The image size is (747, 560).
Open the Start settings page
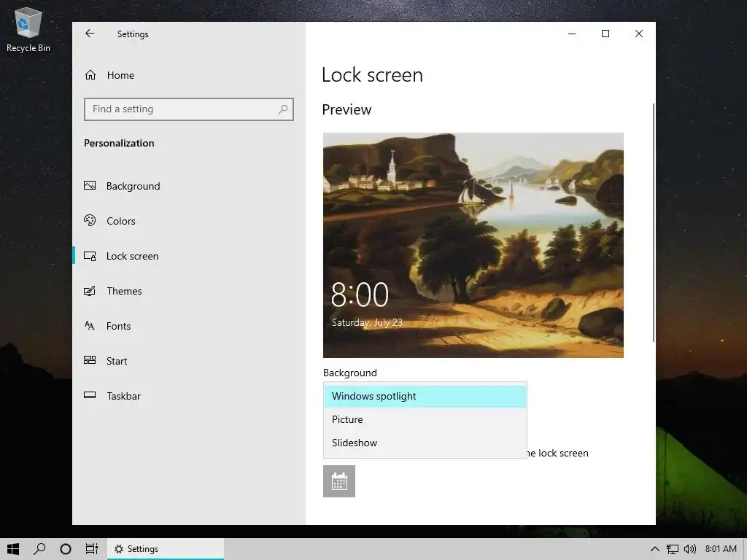coord(189,361)
